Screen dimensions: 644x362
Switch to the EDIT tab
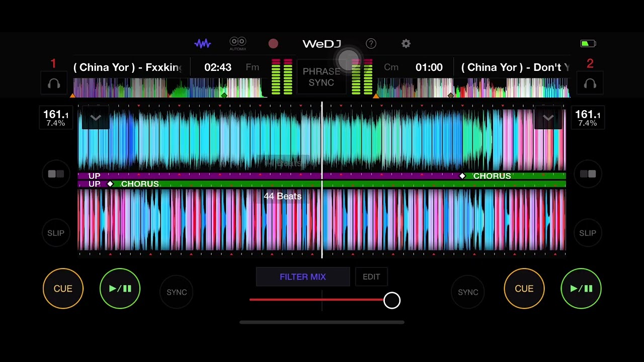point(371,277)
